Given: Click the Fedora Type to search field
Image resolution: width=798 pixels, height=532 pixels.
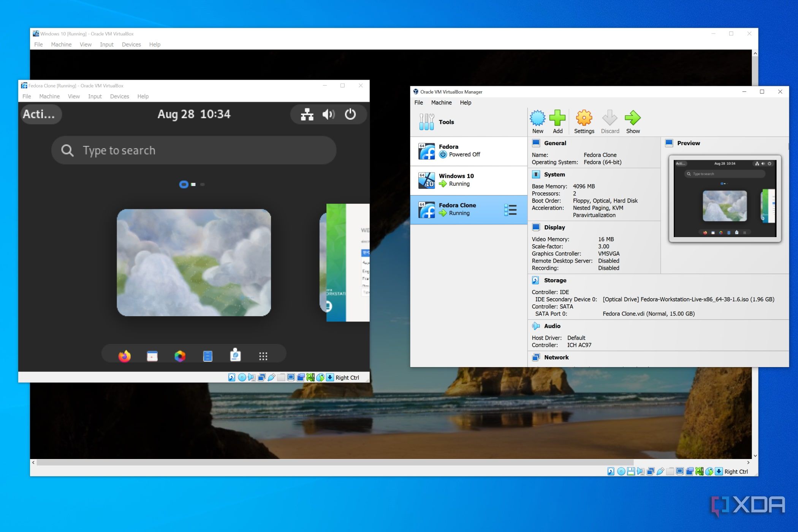Looking at the screenshot, I should 194,150.
